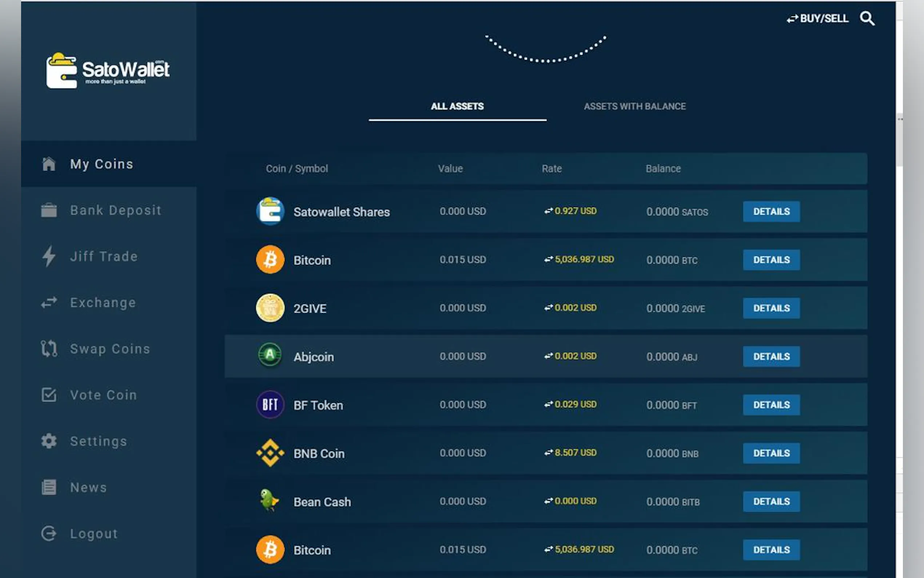Open DETAILS for Satowallet Shares
Image resolution: width=924 pixels, height=578 pixels.
(x=771, y=211)
